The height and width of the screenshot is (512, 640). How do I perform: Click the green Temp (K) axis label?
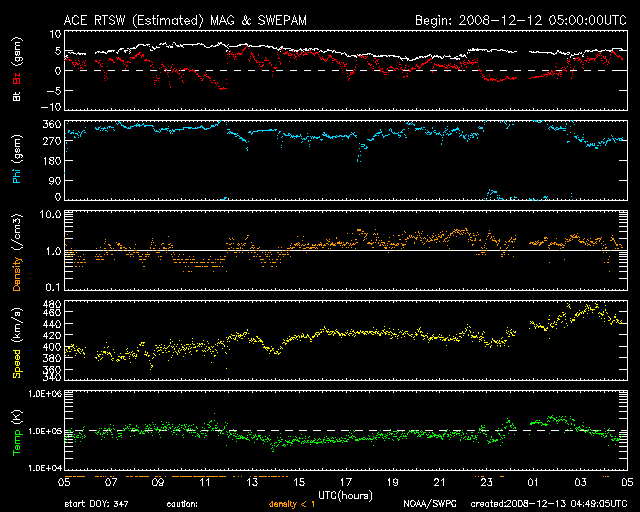coord(13,433)
